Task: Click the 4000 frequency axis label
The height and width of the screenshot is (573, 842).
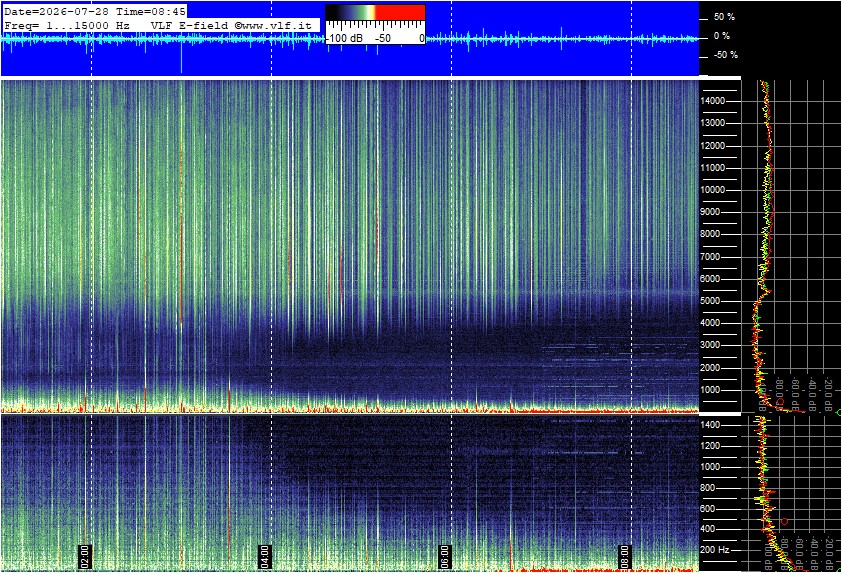Action: pos(710,323)
